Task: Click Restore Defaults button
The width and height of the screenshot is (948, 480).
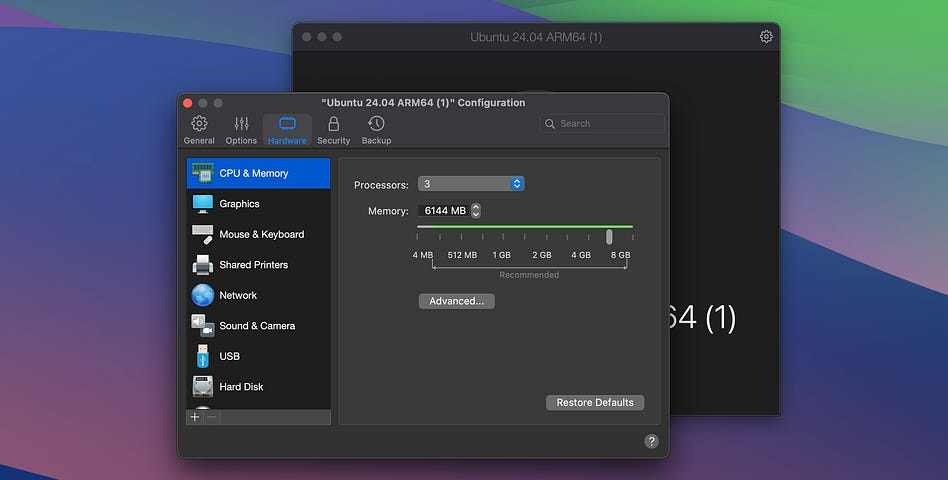Action: tap(595, 403)
